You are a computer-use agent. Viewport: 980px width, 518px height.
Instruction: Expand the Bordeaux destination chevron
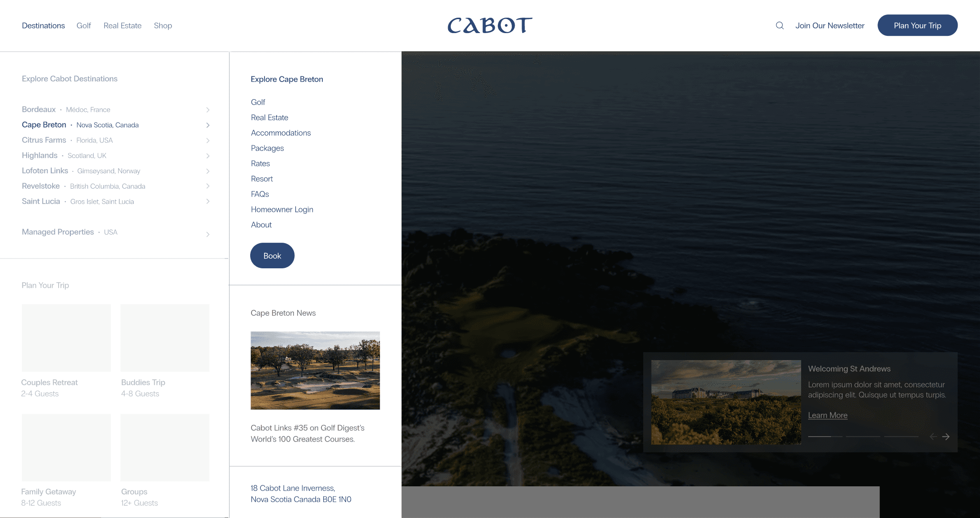[208, 110]
